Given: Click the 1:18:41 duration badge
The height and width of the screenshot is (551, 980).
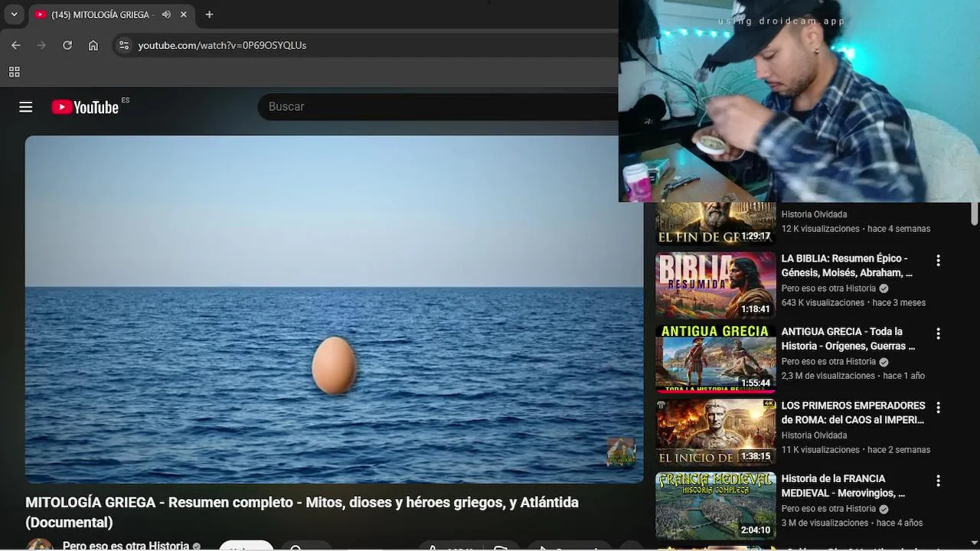Looking at the screenshot, I should [x=756, y=310].
